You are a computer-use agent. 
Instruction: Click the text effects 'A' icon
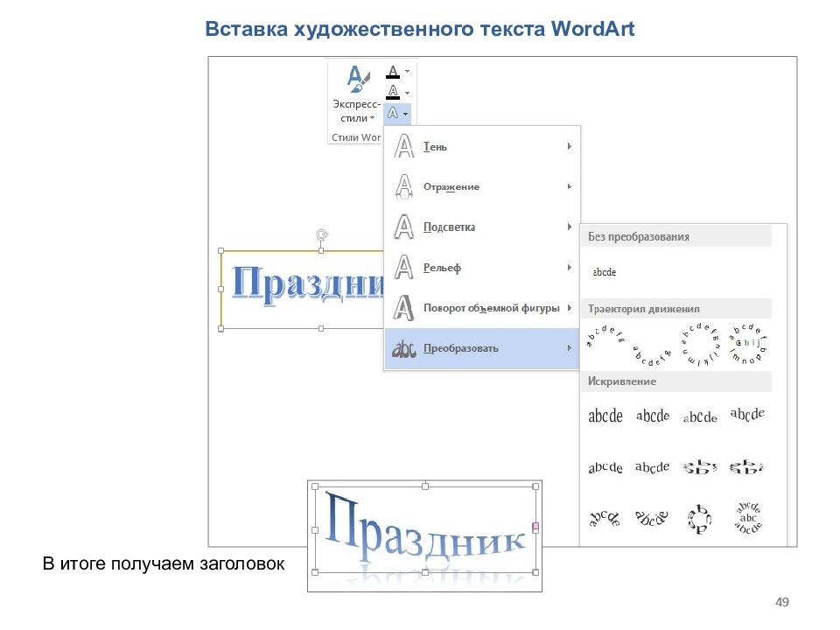tap(393, 113)
